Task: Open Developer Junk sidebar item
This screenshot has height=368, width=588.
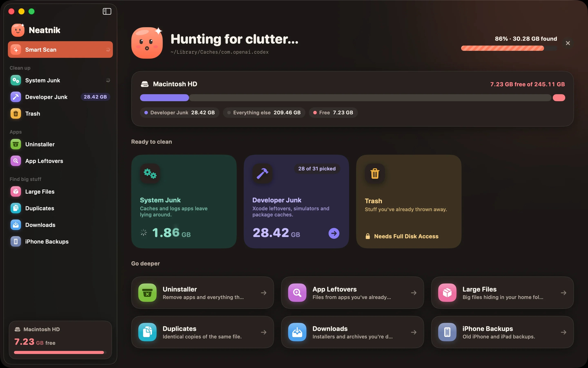Action: (x=60, y=97)
